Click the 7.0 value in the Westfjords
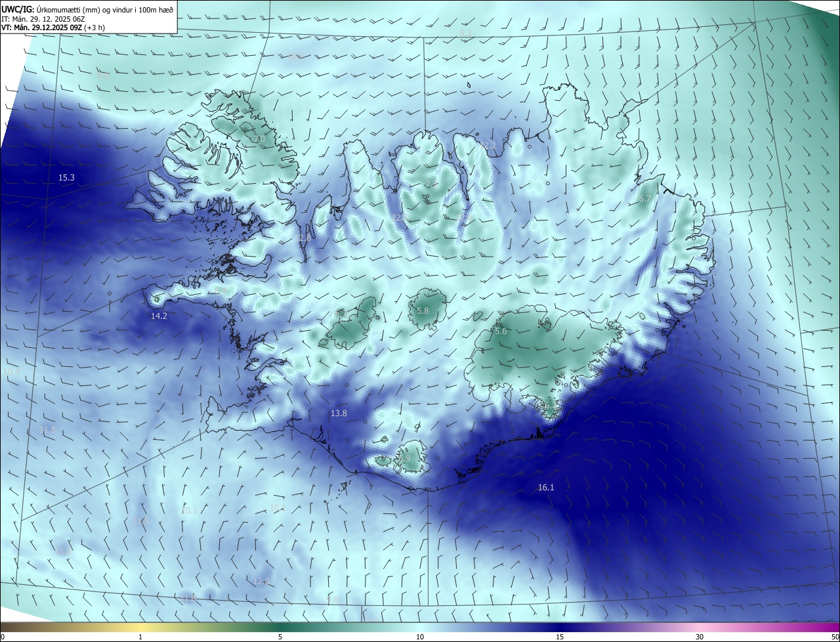This screenshot has width=840, height=642. (x=259, y=139)
